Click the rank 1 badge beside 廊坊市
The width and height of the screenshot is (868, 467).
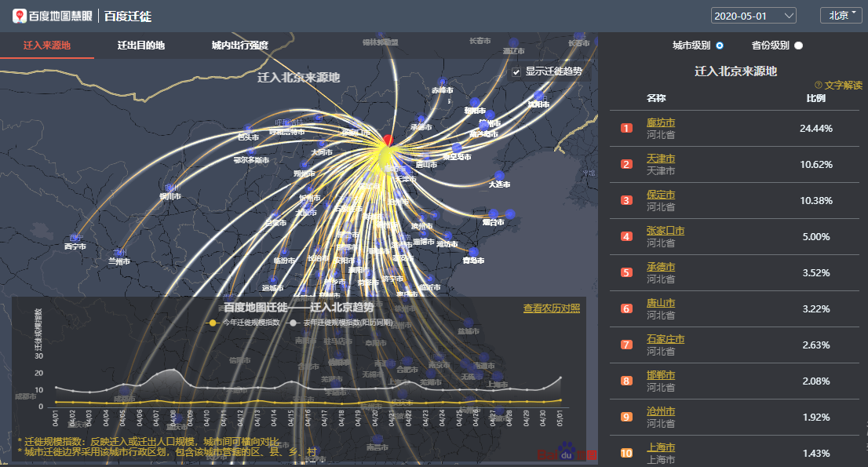[626, 128]
